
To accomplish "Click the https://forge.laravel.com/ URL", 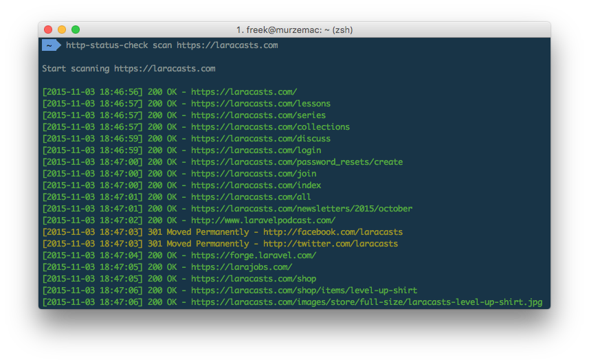I will coord(254,255).
